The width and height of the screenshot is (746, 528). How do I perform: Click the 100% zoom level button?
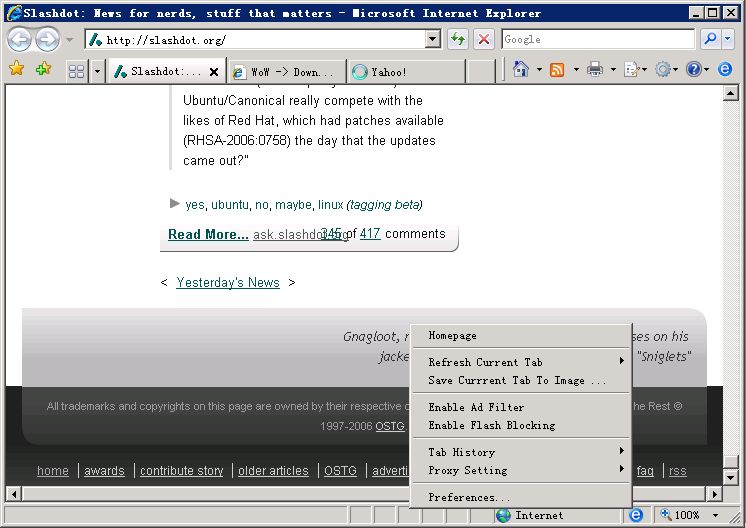pos(682,515)
